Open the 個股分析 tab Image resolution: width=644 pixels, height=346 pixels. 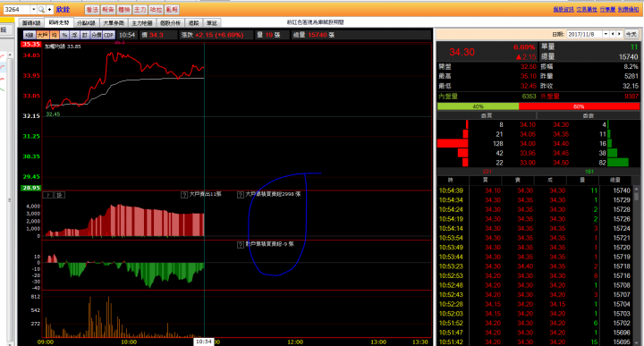tap(171, 23)
